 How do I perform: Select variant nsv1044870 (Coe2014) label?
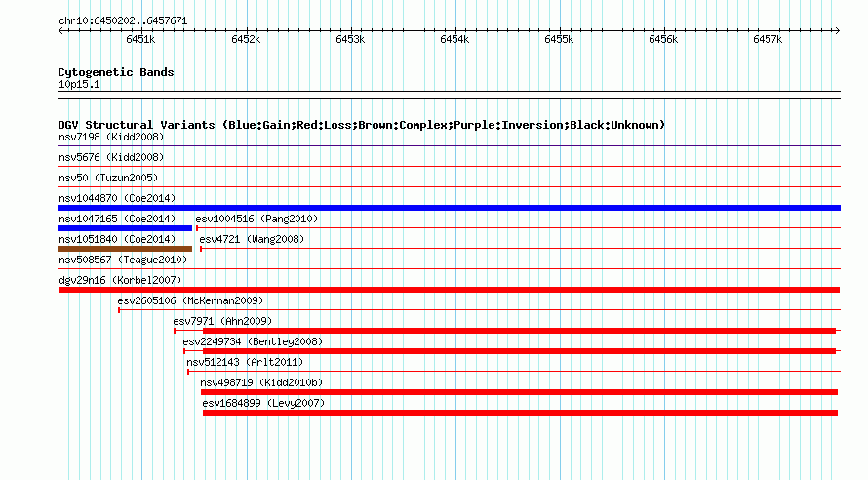coord(117,198)
